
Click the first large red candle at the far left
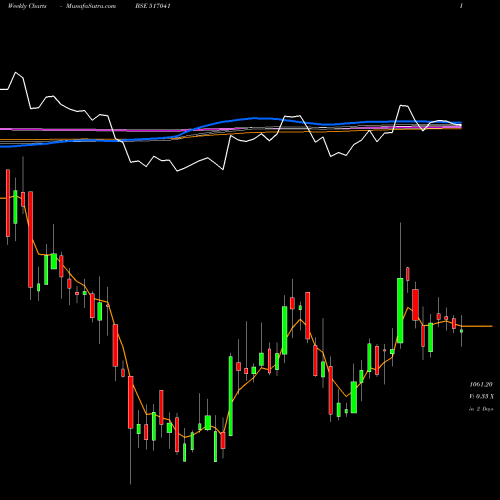tap(8, 203)
